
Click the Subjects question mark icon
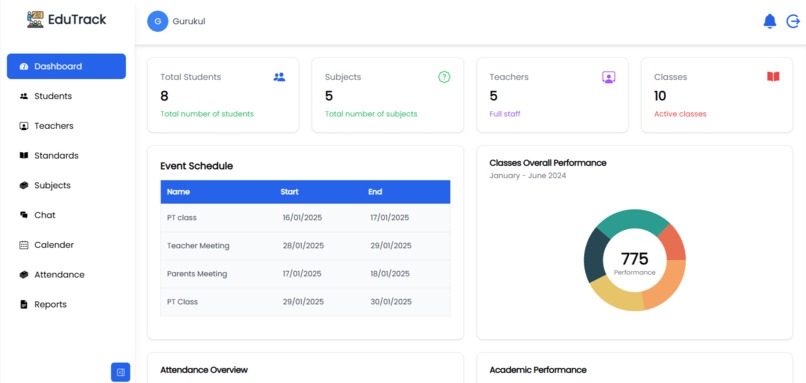444,77
